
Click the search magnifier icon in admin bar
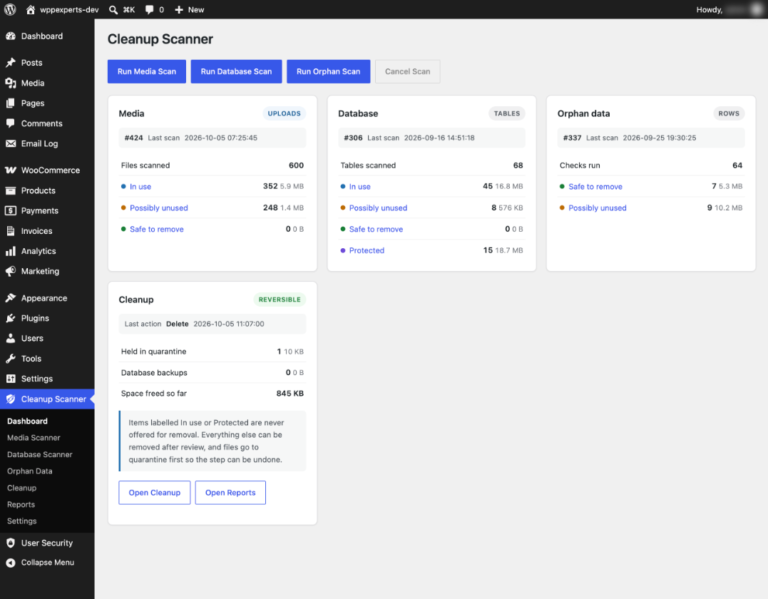tap(113, 9)
